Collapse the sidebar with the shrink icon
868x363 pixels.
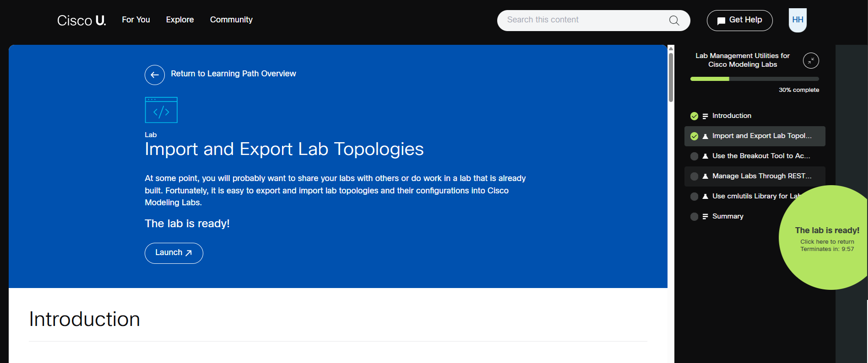(x=811, y=60)
